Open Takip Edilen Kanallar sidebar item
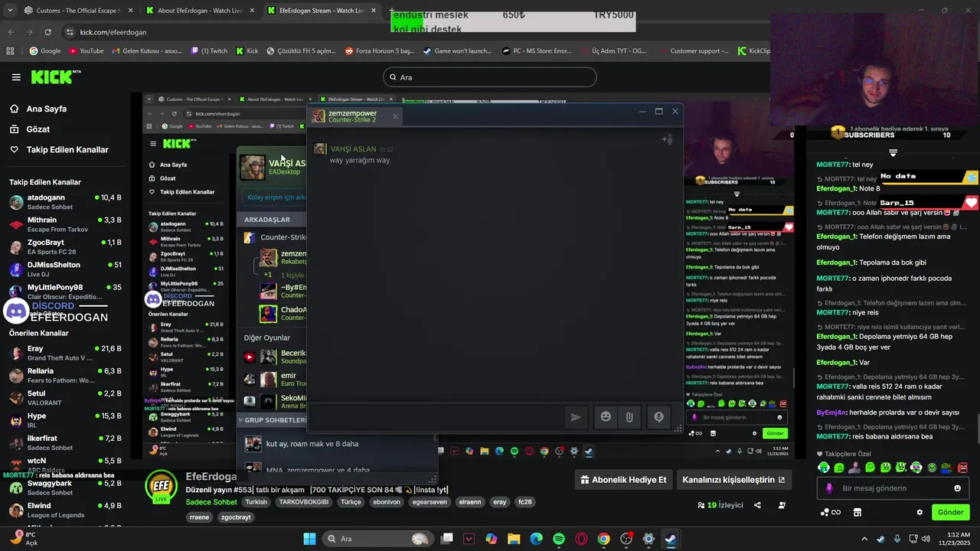The width and height of the screenshot is (980, 551). 67,149
